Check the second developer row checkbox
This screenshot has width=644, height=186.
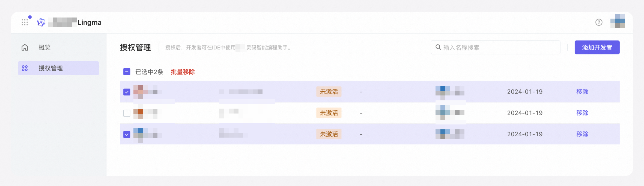click(x=127, y=113)
